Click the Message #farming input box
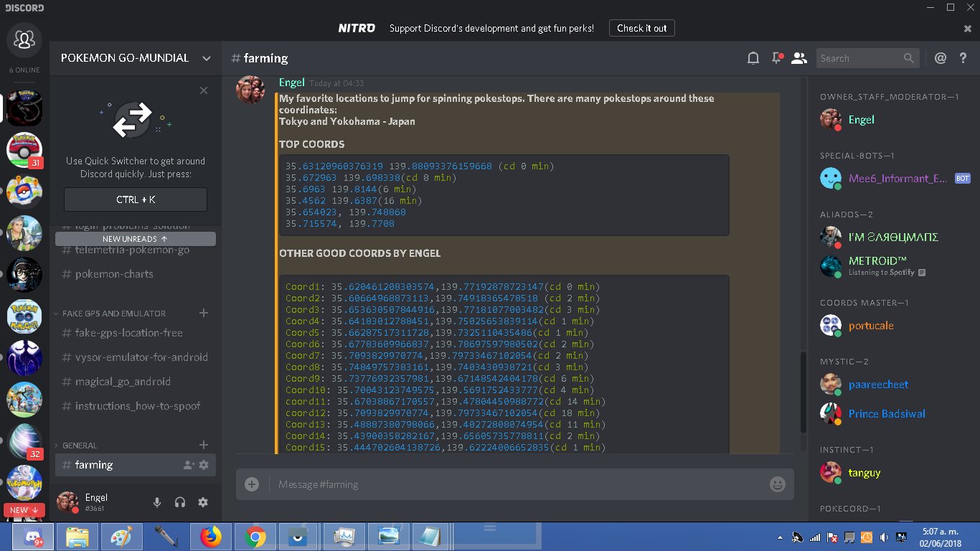This screenshot has width=980, height=551. coord(515,484)
